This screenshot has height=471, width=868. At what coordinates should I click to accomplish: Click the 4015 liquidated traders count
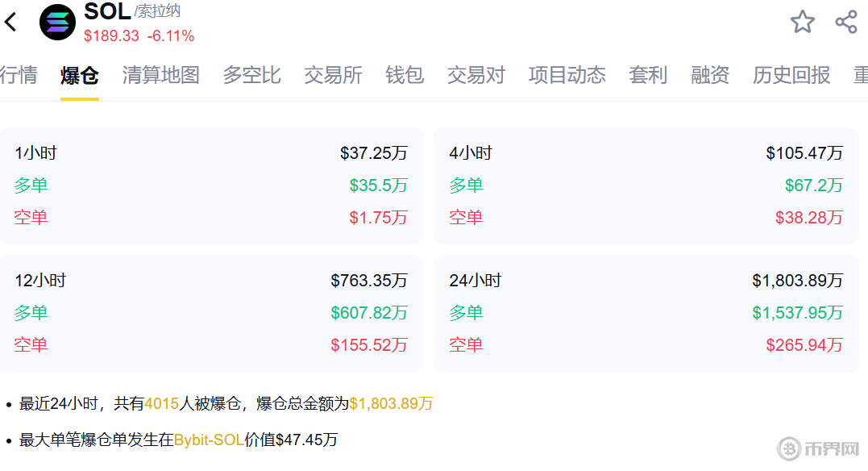point(161,403)
